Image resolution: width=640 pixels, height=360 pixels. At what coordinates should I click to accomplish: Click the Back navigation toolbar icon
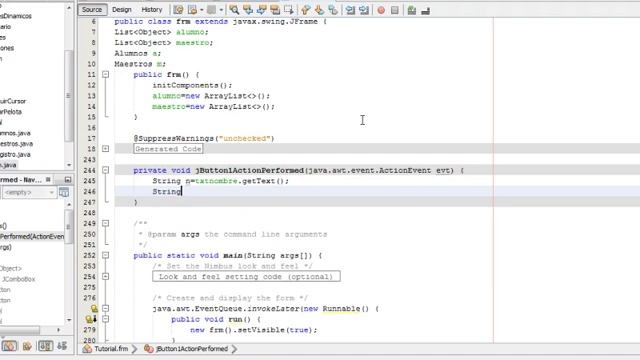tap(192, 10)
